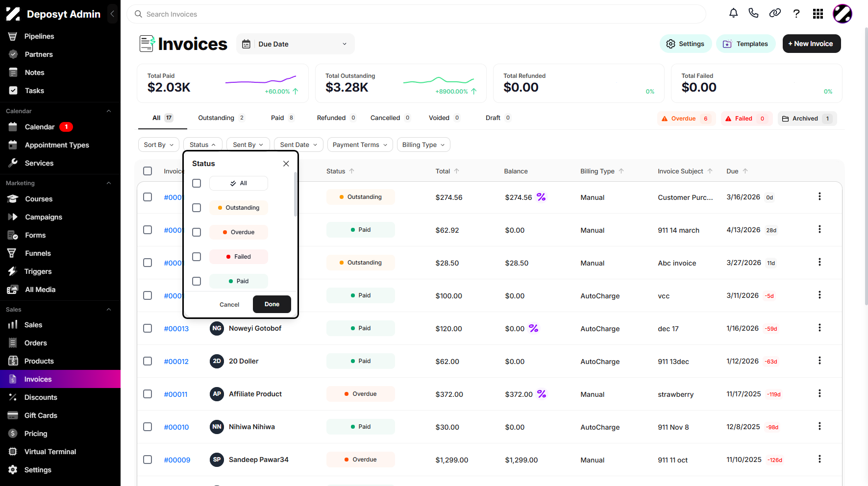The image size is (868, 486).
Task: Open the Due Date dropdown
Action: point(296,44)
